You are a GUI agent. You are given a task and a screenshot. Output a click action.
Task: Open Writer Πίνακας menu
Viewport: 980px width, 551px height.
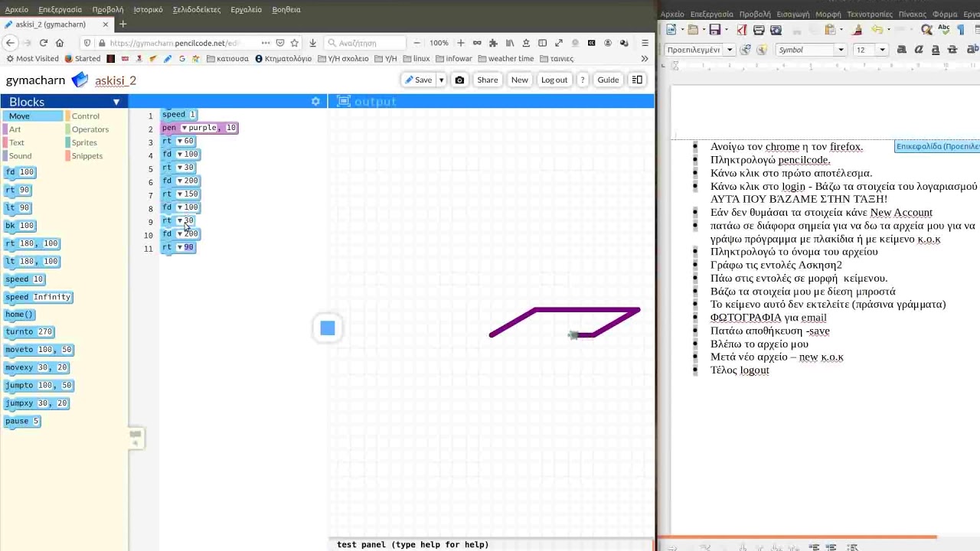point(912,15)
